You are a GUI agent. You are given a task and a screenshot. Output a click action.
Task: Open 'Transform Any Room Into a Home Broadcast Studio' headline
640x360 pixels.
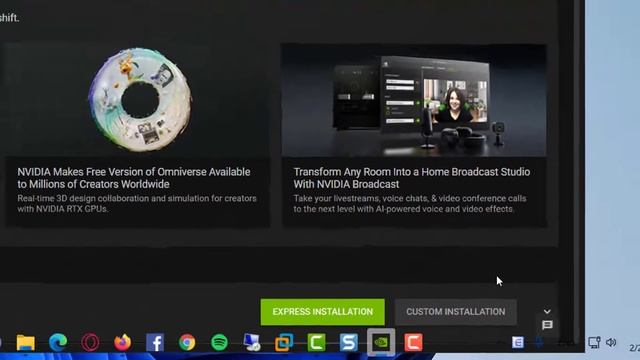pyautogui.click(x=411, y=178)
